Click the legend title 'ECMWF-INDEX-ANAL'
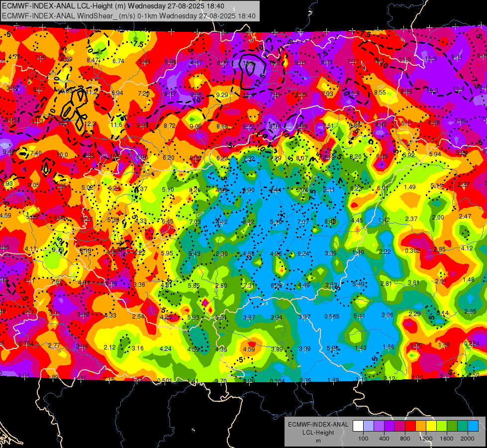 pos(318,425)
